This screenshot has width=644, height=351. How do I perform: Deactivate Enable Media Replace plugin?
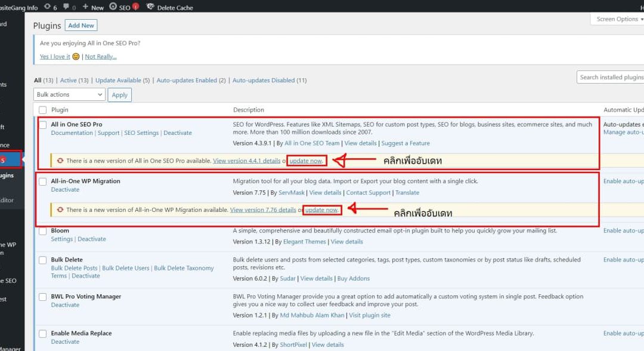(x=65, y=341)
